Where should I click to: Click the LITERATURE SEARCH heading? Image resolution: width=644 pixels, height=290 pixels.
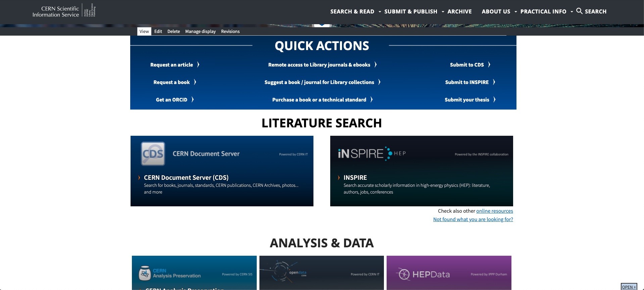(x=322, y=123)
